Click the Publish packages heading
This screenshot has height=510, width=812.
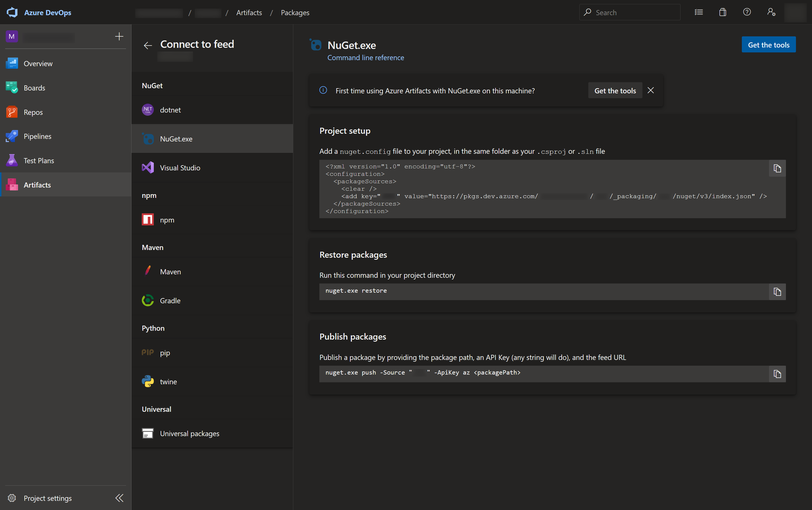tap(353, 337)
